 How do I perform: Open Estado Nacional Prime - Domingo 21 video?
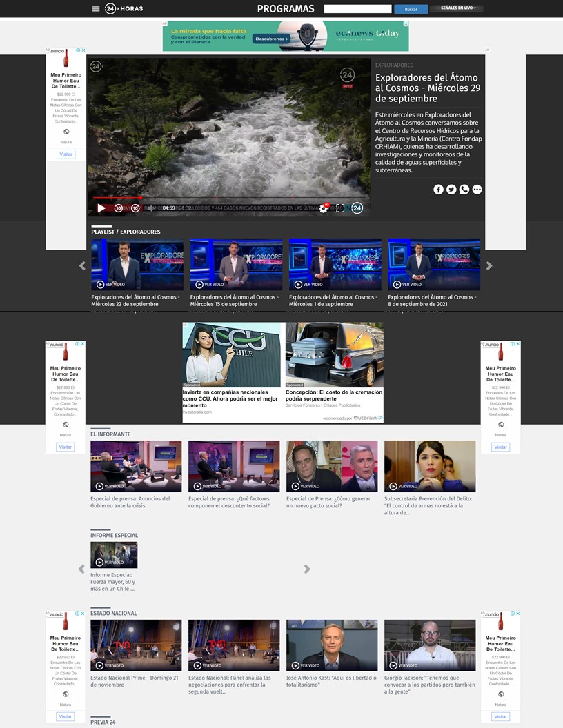pos(136,645)
